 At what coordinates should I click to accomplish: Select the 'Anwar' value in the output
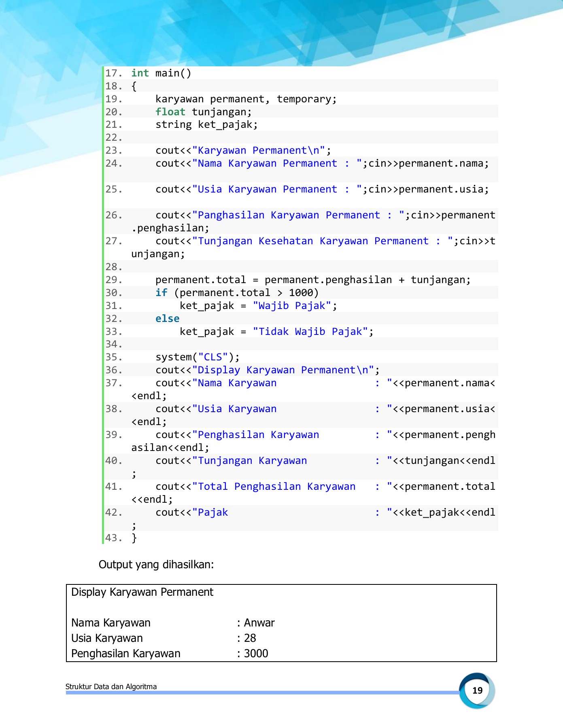click(259, 623)
